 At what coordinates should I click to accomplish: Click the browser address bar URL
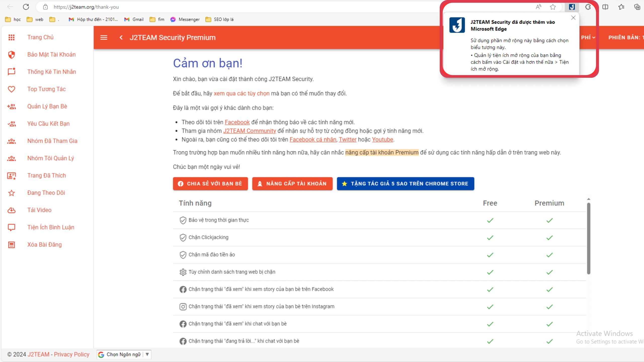coord(86,7)
